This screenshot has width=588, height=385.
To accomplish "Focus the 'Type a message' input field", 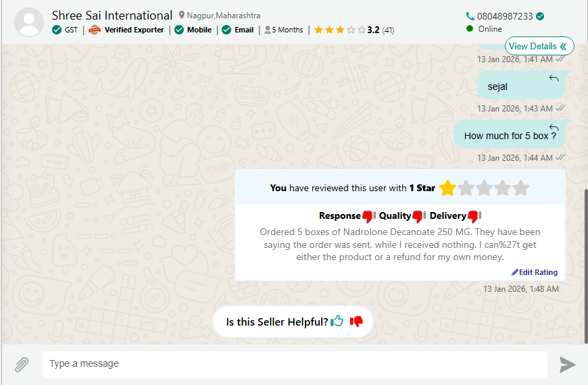I will [295, 364].
